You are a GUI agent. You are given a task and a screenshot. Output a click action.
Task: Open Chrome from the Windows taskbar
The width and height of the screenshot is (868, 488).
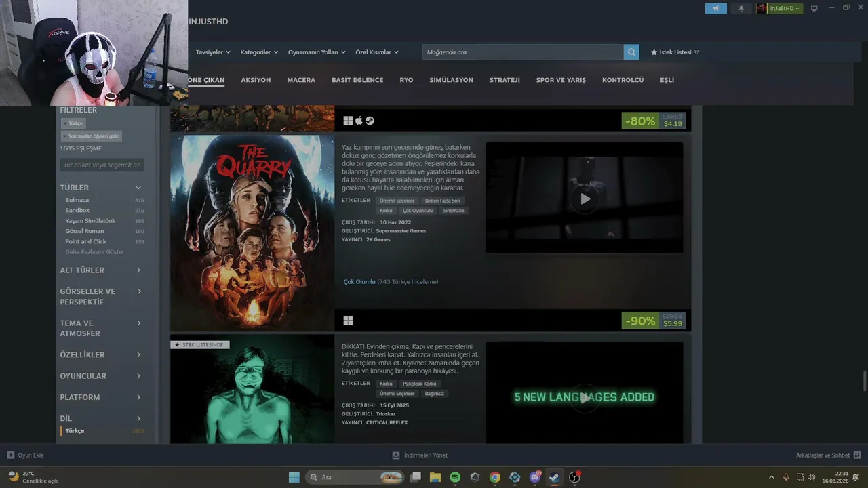495,477
